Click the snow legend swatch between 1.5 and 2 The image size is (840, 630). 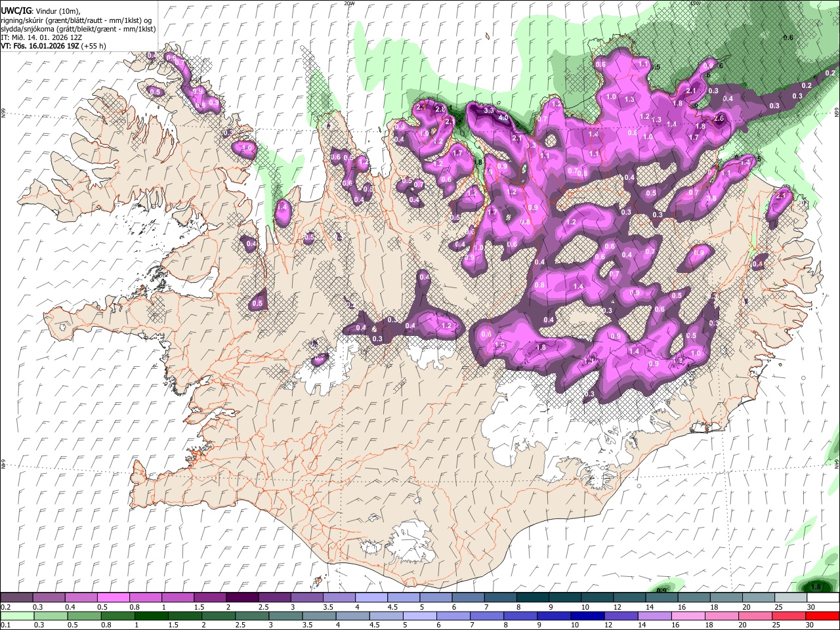click(x=210, y=598)
